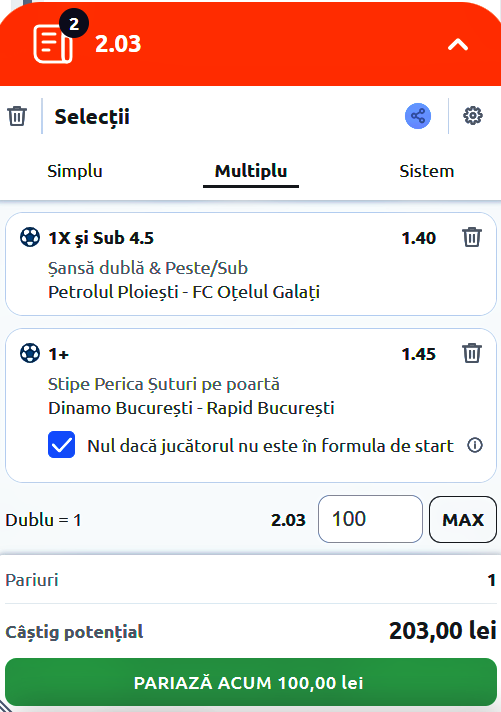Screen dimensions: 501x712
Task: Clear all selections with the trash icon beside Selecții
Action: coord(17,116)
